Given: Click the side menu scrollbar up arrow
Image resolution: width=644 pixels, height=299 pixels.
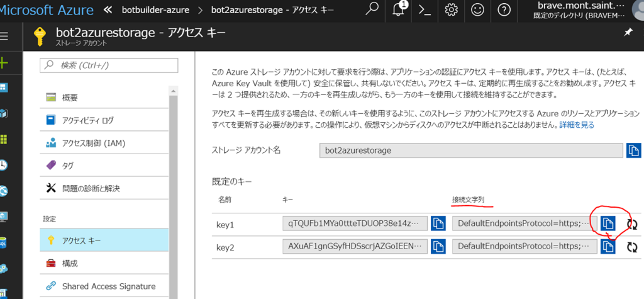Looking at the screenshot, I should click(174, 91).
